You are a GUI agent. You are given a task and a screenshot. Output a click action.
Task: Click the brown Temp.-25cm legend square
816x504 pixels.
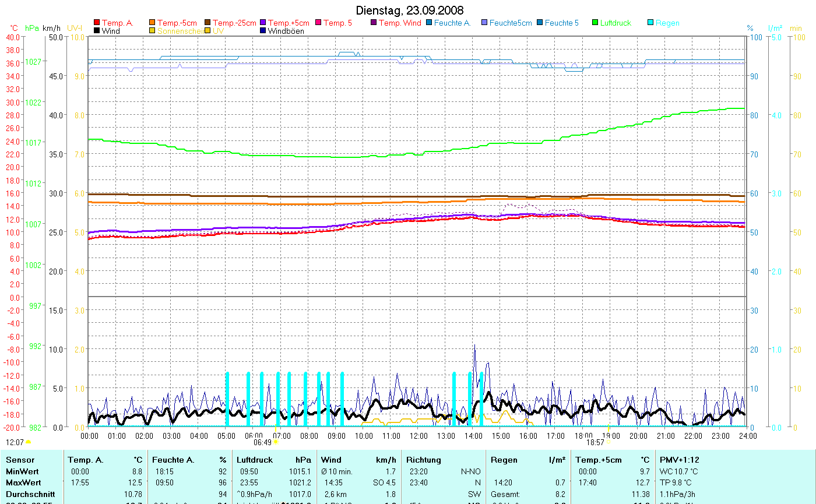(x=208, y=23)
